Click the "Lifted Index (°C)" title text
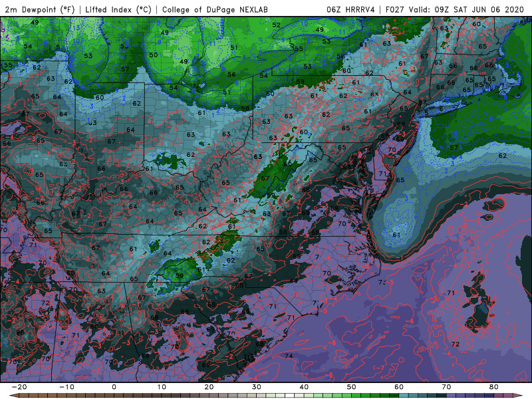 118,9
